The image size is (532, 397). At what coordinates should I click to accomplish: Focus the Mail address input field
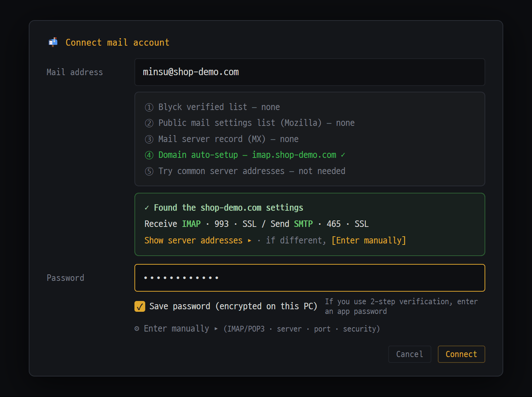click(x=310, y=72)
